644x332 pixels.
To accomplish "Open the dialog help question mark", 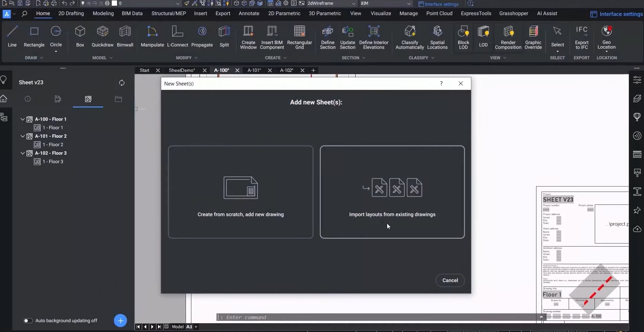I will pos(441,84).
